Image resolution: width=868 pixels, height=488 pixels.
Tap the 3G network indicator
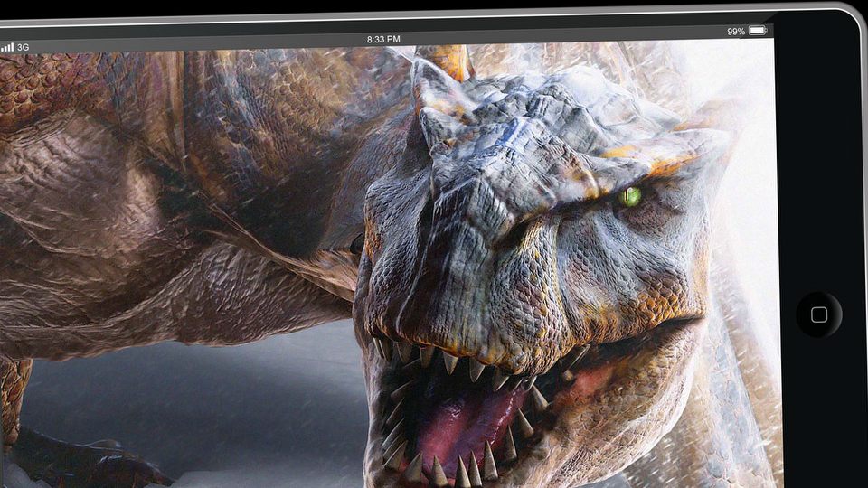(x=23, y=48)
